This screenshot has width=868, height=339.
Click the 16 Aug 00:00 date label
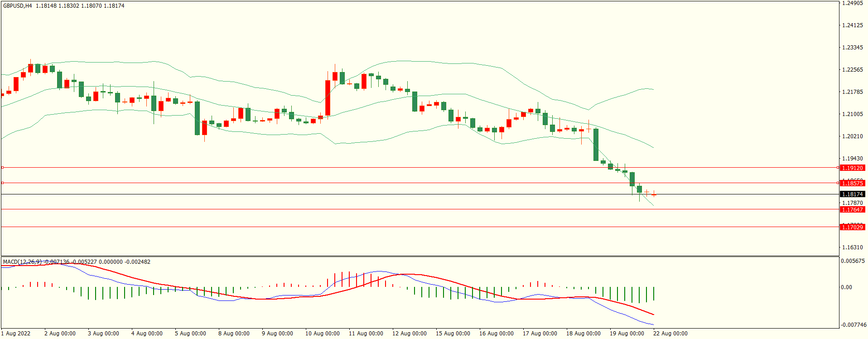coord(496,334)
